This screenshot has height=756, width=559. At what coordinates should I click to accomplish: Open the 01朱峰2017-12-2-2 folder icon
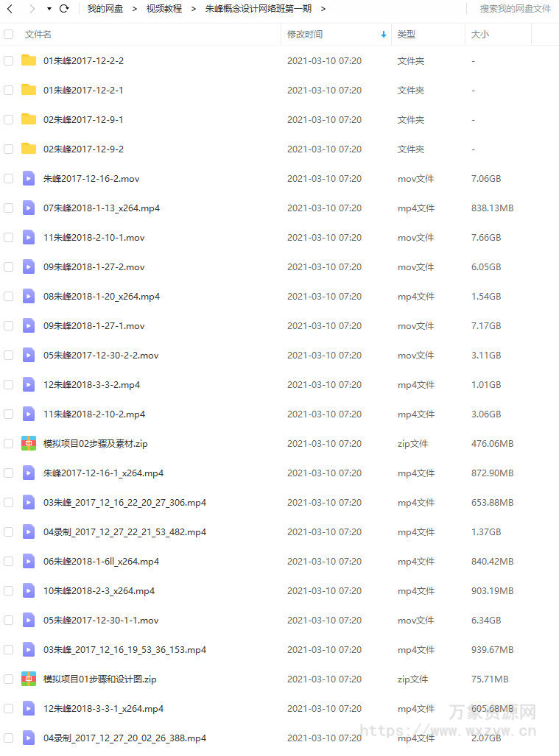[29, 60]
